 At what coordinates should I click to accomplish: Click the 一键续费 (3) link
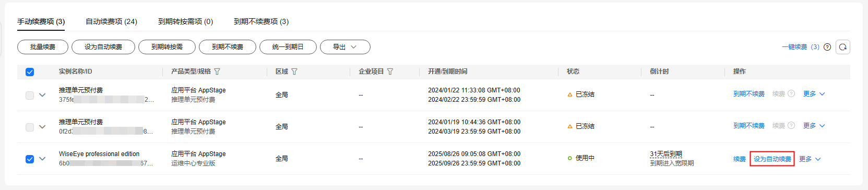point(801,47)
